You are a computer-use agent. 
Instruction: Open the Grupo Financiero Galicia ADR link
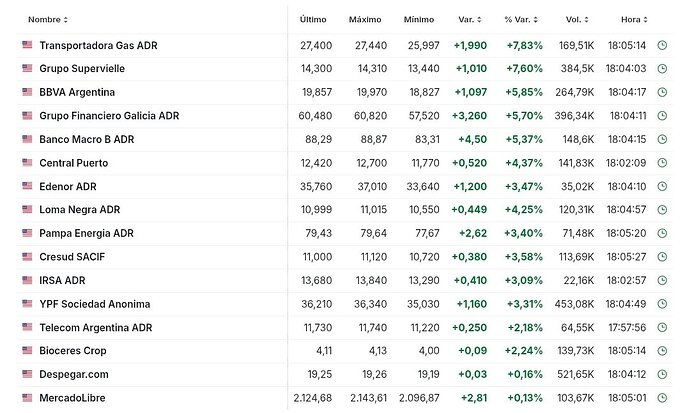tap(109, 116)
